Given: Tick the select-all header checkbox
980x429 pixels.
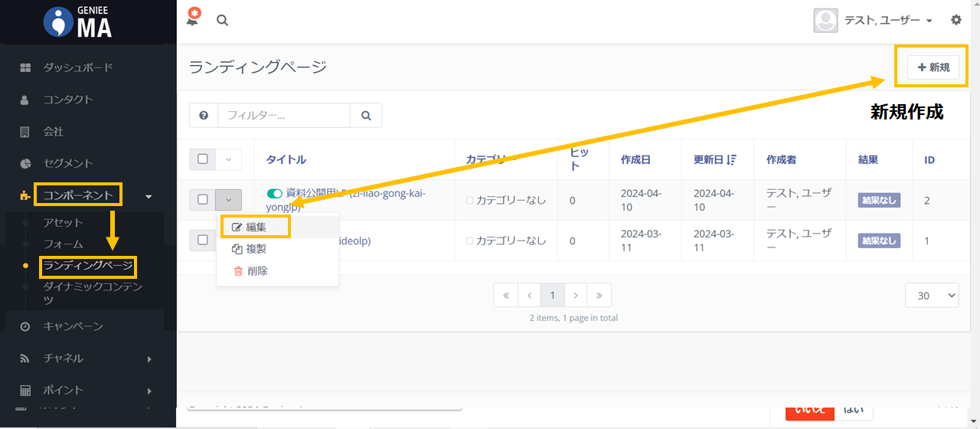Looking at the screenshot, I should coord(203,159).
